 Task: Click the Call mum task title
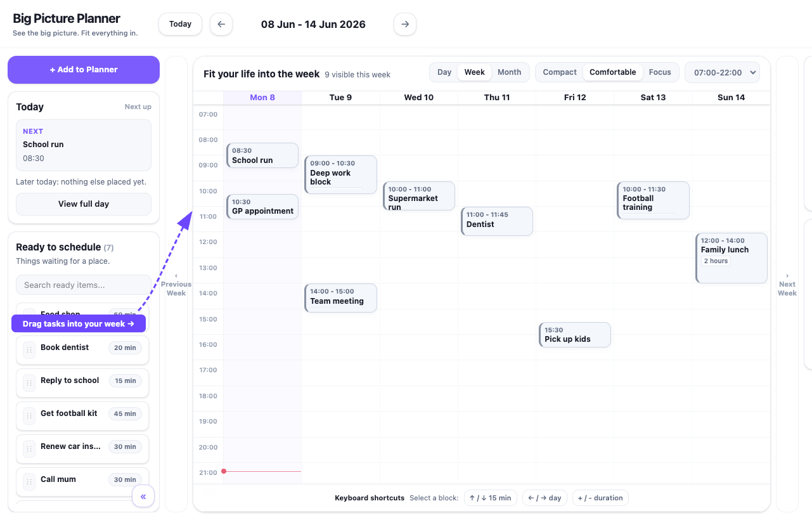point(58,479)
